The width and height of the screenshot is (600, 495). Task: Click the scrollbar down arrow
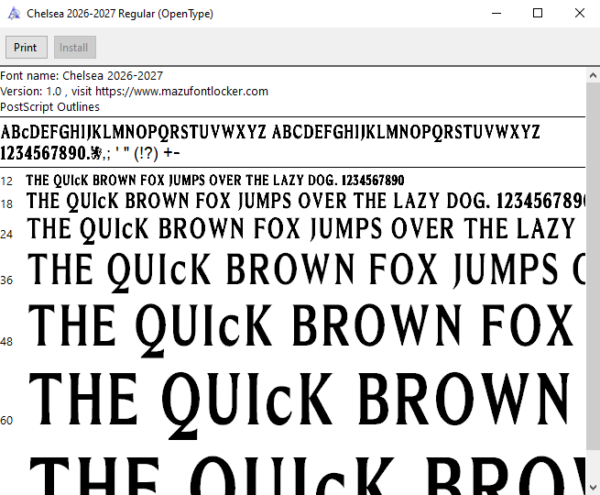click(593, 488)
